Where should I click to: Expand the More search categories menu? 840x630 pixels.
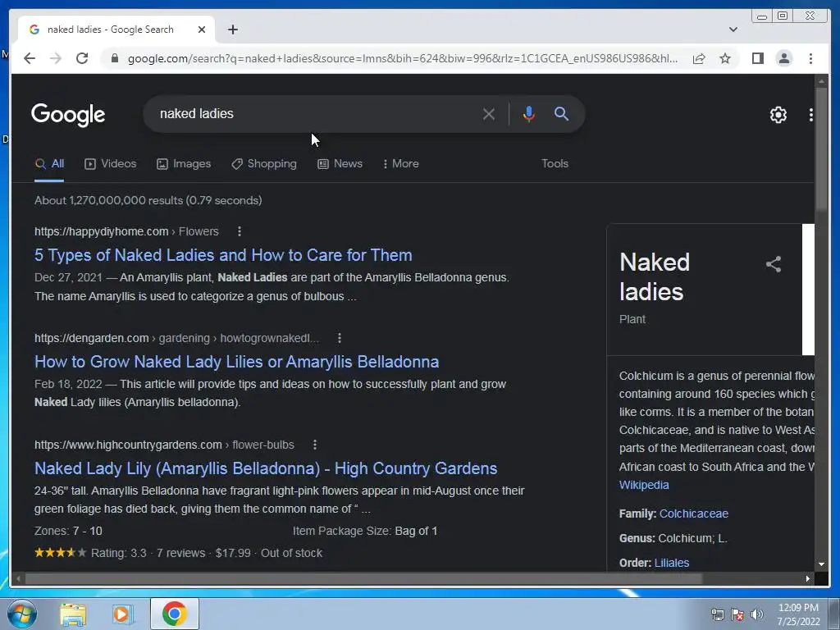(400, 164)
